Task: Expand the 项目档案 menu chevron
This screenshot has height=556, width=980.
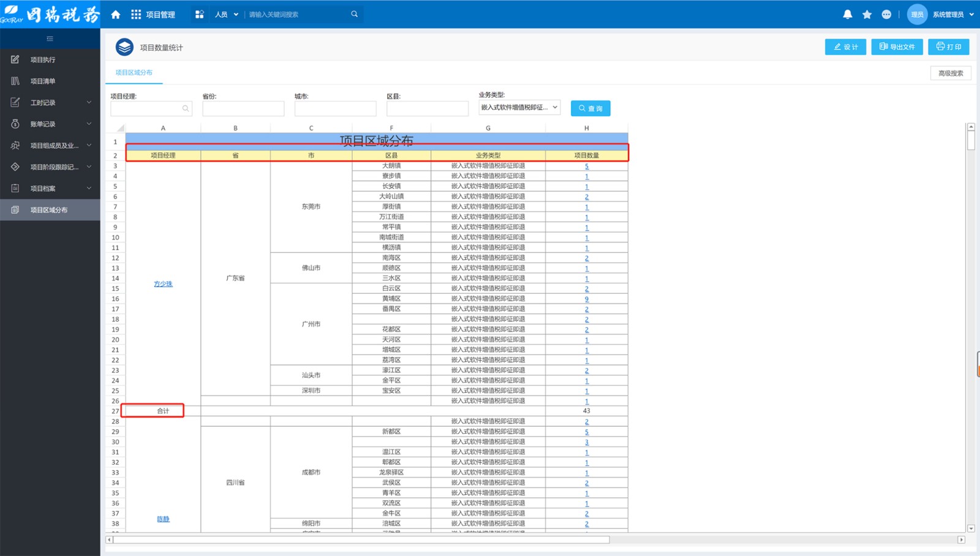Action: (89, 188)
